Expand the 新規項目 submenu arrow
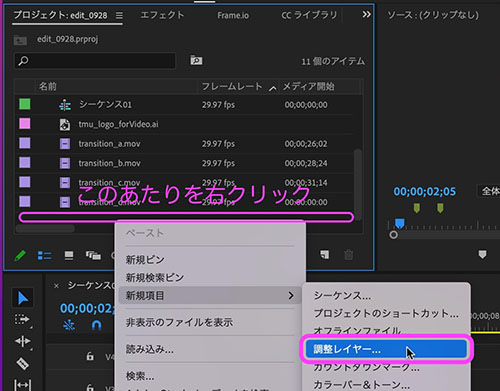Viewport: 500px width, 391px height. pos(291,295)
